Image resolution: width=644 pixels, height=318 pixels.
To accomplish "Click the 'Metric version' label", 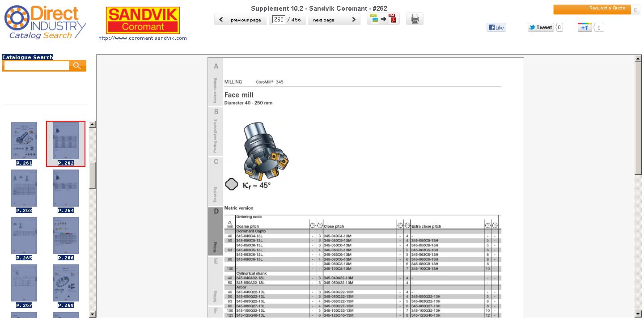I will coord(239,208).
